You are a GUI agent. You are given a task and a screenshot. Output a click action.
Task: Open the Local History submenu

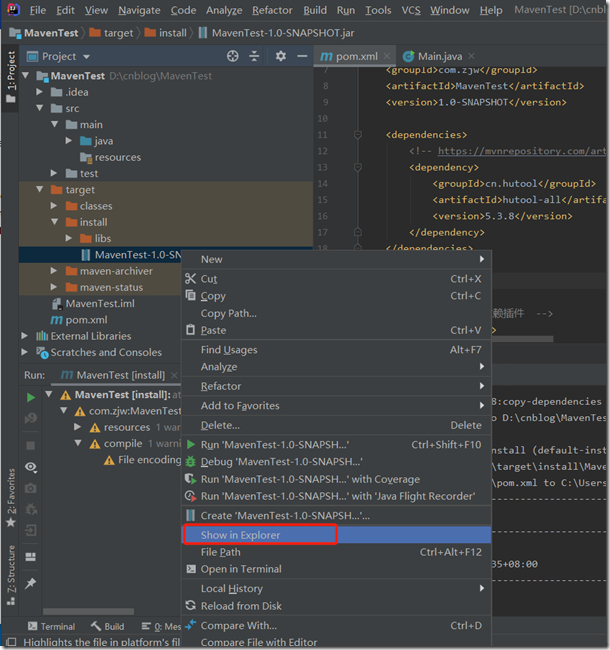coord(336,588)
